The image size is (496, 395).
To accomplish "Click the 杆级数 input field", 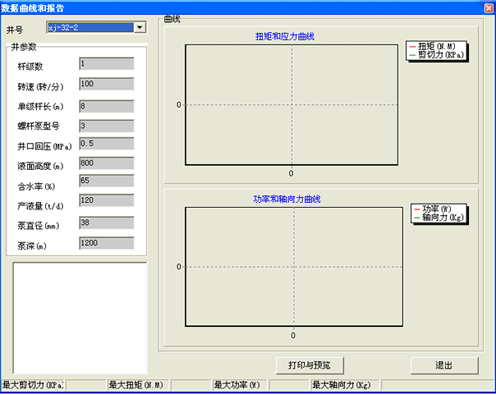I will point(107,64).
